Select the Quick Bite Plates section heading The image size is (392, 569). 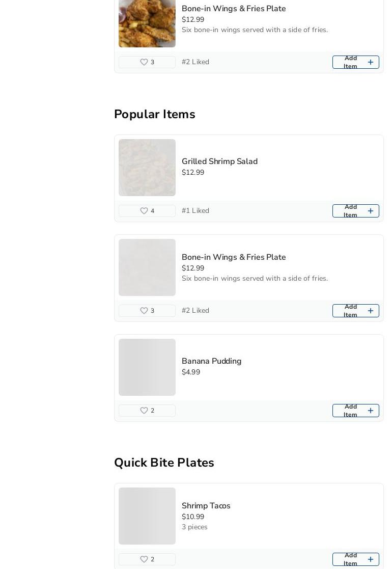[164, 463]
